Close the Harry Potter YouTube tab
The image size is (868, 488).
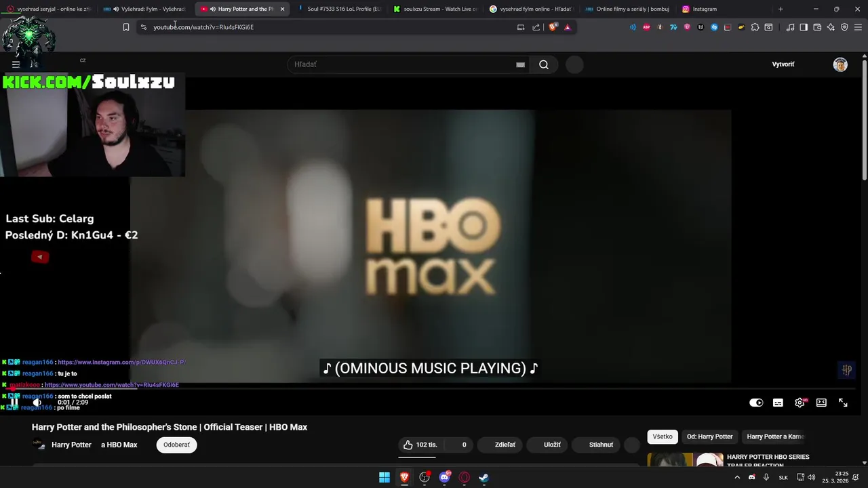(x=282, y=9)
